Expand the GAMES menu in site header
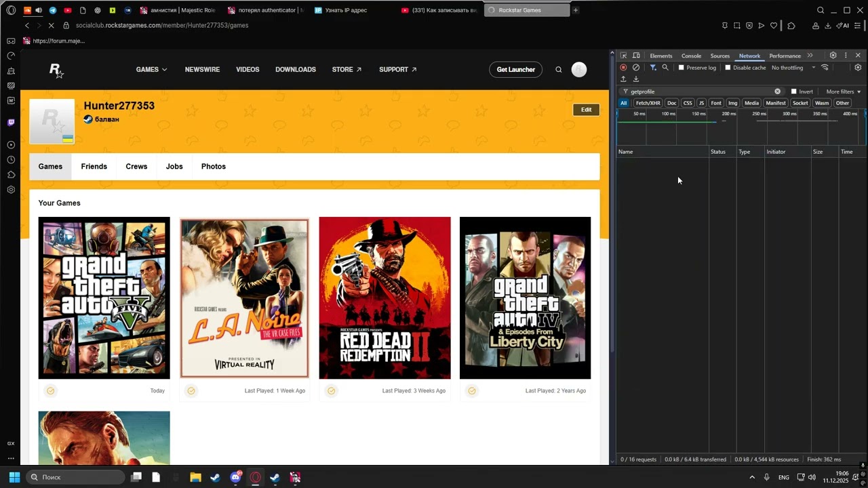Image resolution: width=868 pixels, height=488 pixels. (x=151, y=70)
